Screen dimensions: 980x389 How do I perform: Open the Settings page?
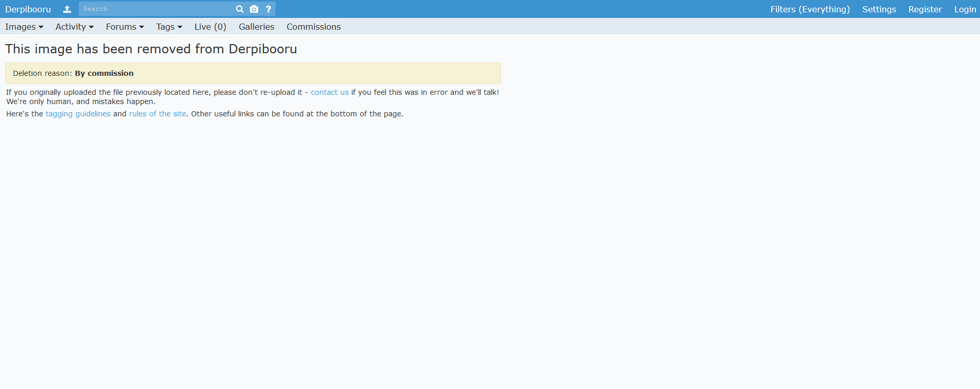tap(879, 9)
